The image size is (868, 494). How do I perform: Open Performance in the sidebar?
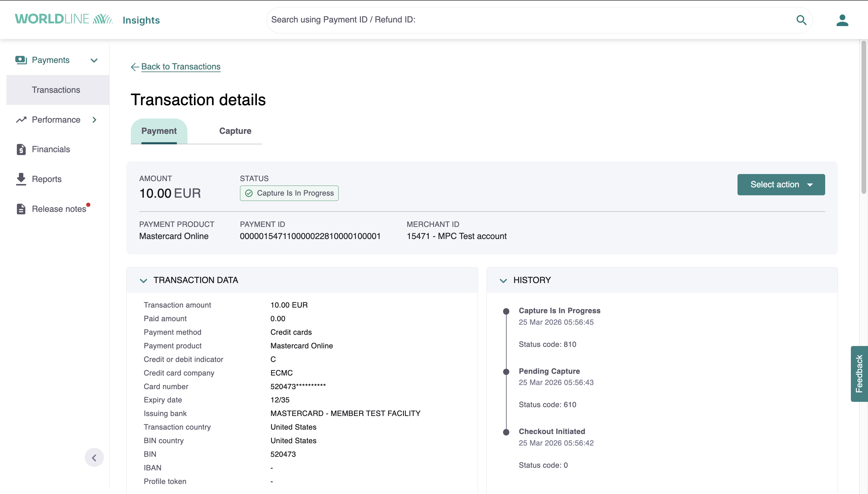(56, 120)
